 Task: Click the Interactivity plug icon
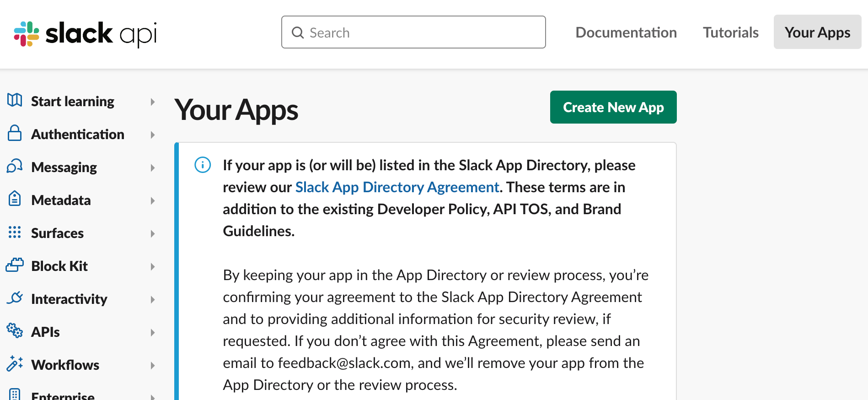pos(15,297)
